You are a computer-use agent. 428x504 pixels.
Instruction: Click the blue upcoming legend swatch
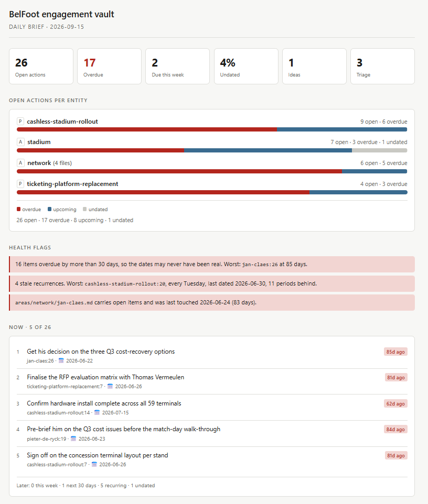pos(49,209)
